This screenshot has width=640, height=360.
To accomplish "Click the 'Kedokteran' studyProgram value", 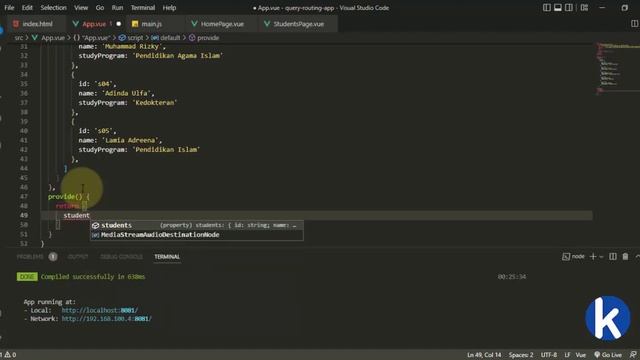I will 155,102.
